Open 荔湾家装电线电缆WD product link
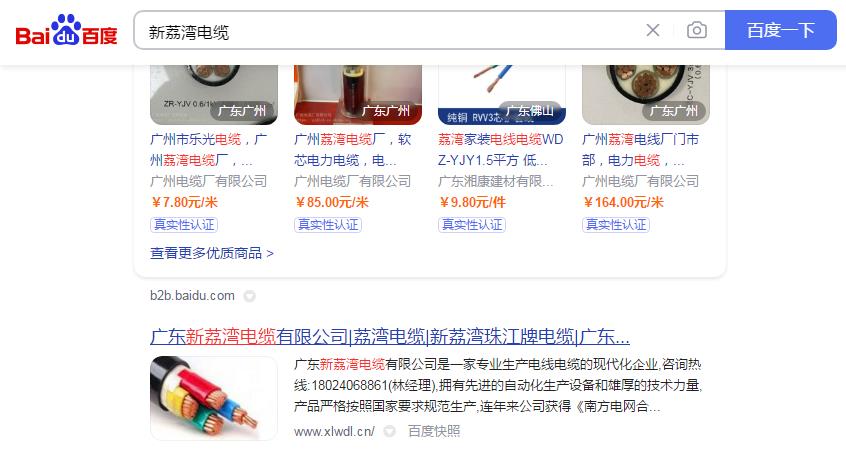846x454 pixels. click(501, 150)
